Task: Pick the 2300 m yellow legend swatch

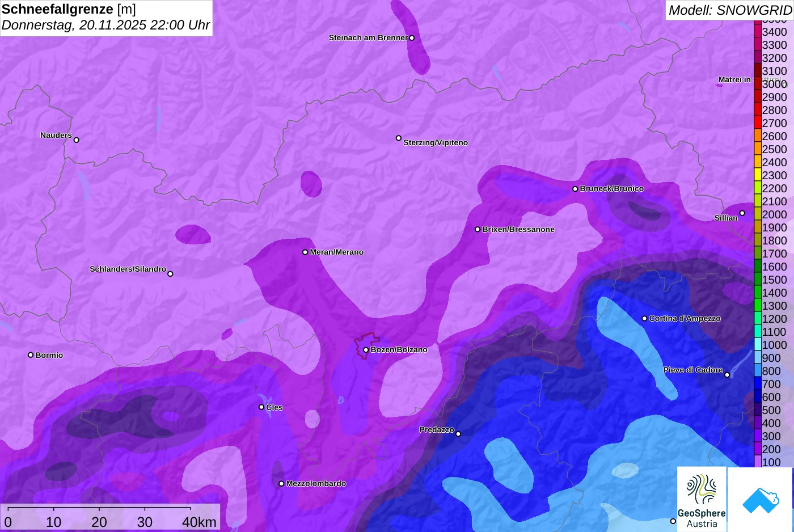Action: [x=758, y=175]
